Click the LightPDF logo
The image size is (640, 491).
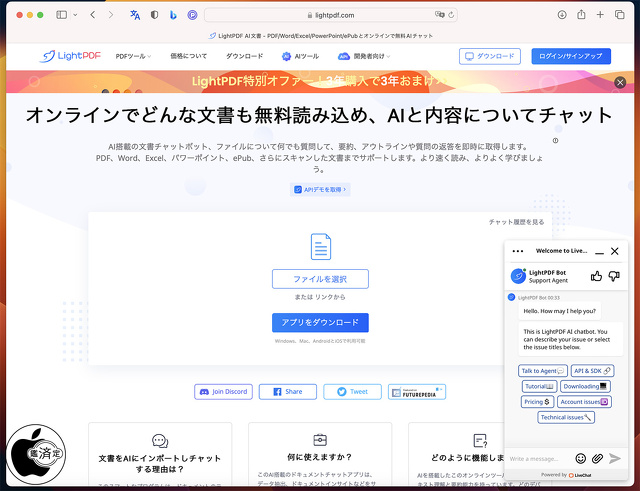click(70, 56)
